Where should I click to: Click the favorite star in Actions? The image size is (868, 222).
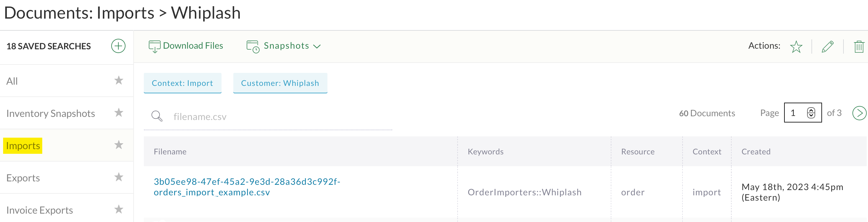click(796, 47)
